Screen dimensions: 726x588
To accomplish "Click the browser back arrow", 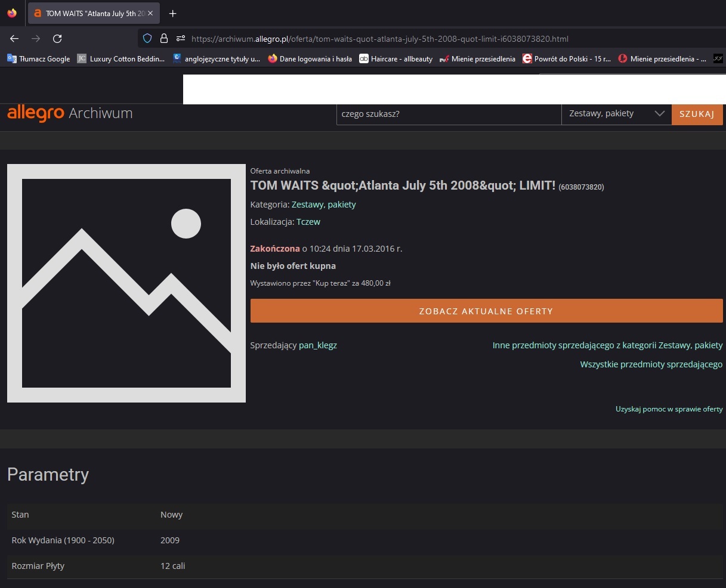I will pyautogui.click(x=14, y=39).
